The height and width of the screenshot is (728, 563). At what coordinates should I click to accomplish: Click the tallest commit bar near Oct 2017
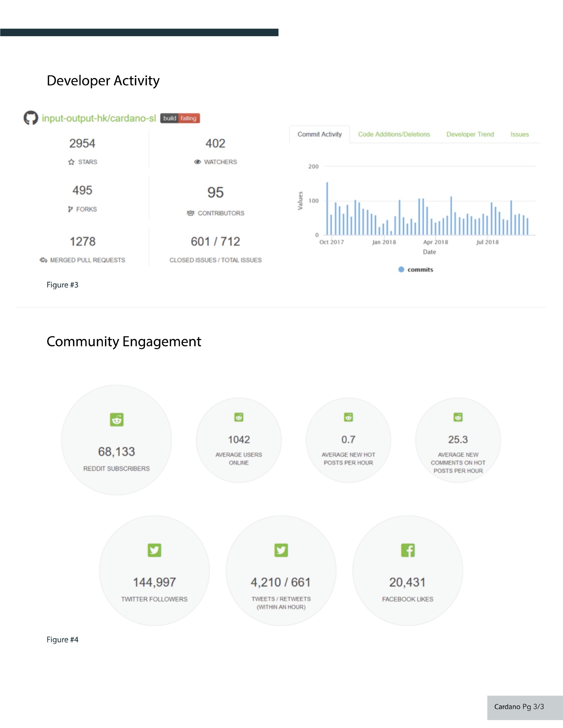327,208
